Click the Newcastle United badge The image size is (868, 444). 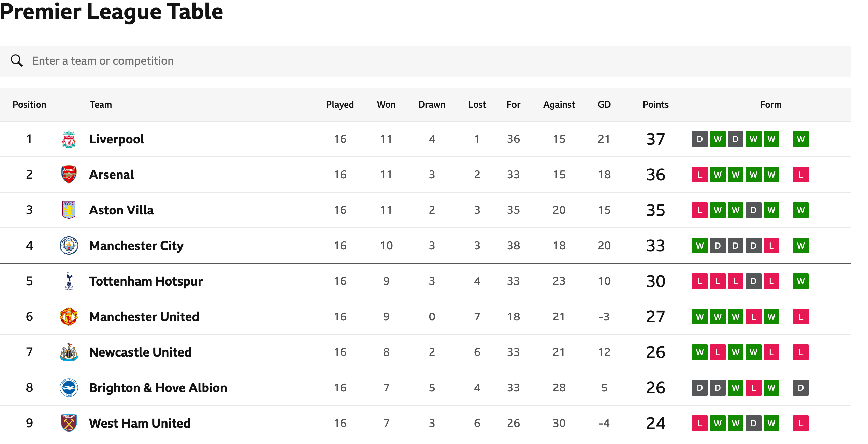click(69, 352)
